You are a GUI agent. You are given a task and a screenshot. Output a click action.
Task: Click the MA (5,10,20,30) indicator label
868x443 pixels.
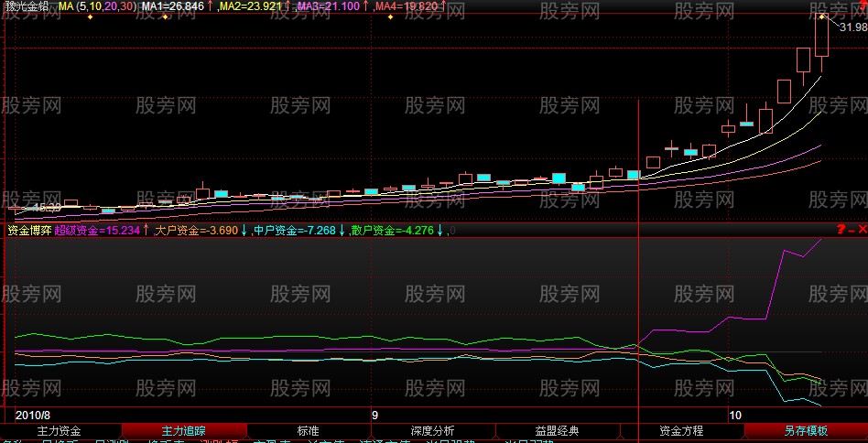click(x=97, y=6)
